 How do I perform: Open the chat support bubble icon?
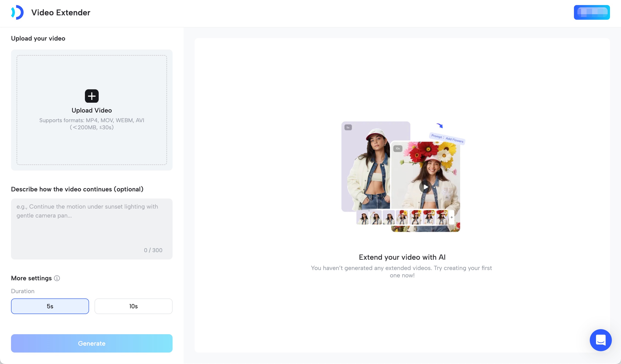point(600,340)
